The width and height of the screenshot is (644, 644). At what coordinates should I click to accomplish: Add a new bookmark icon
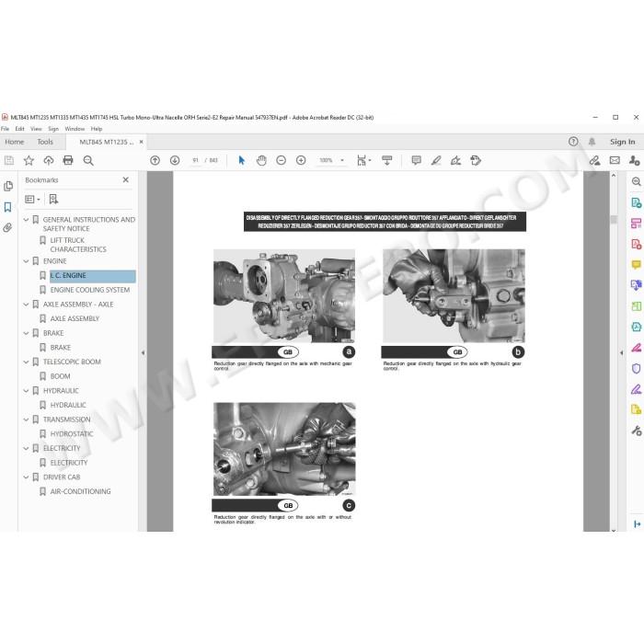tap(53, 200)
